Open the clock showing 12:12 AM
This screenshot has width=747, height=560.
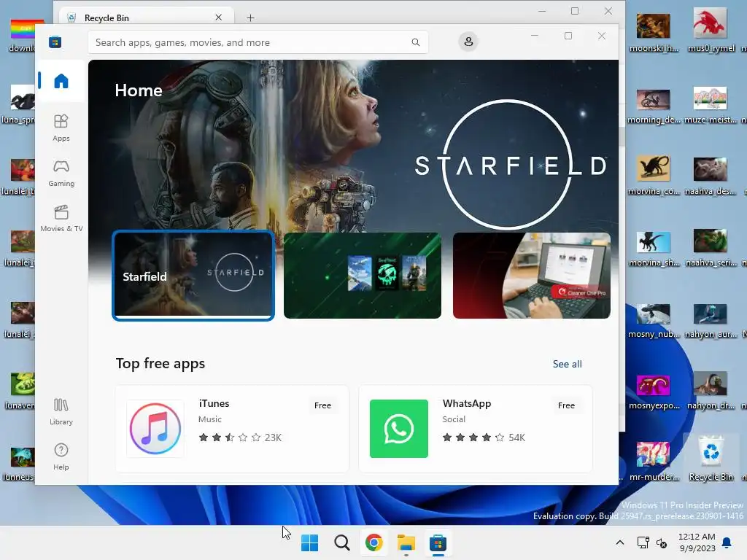pos(697,542)
